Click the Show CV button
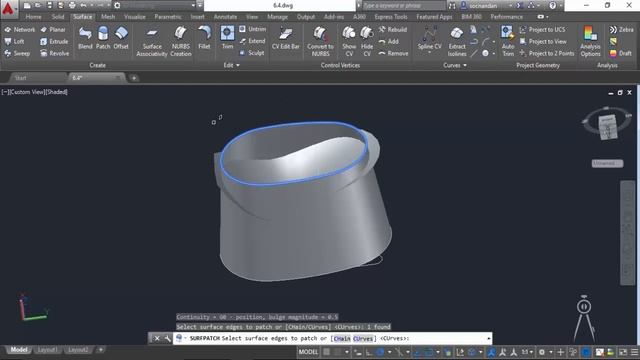Viewport: 640px width, 360px height. click(349, 41)
